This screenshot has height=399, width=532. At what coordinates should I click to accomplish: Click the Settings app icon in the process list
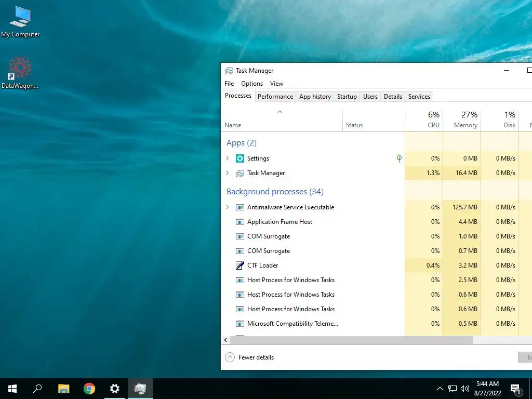tap(240, 158)
